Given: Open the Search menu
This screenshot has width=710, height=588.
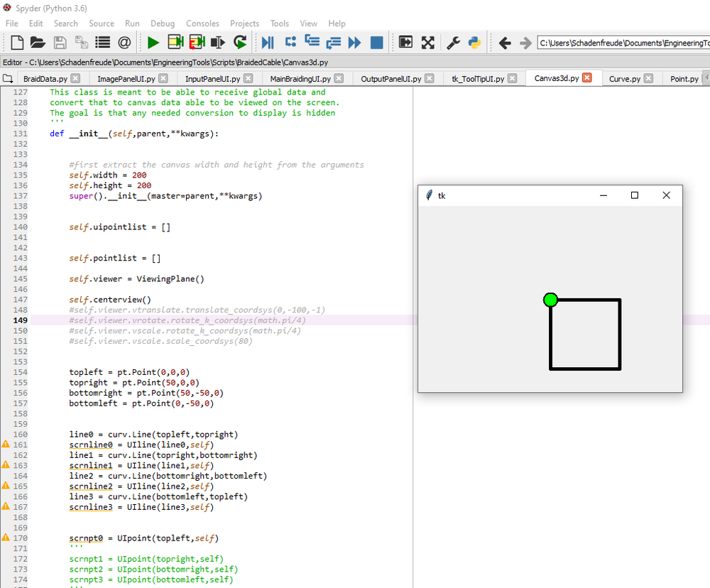Looking at the screenshot, I should coord(65,23).
